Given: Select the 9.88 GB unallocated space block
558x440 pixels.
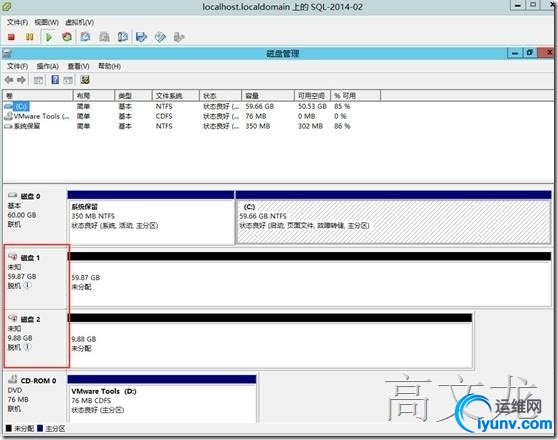Looking at the screenshot, I should click(270, 341).
